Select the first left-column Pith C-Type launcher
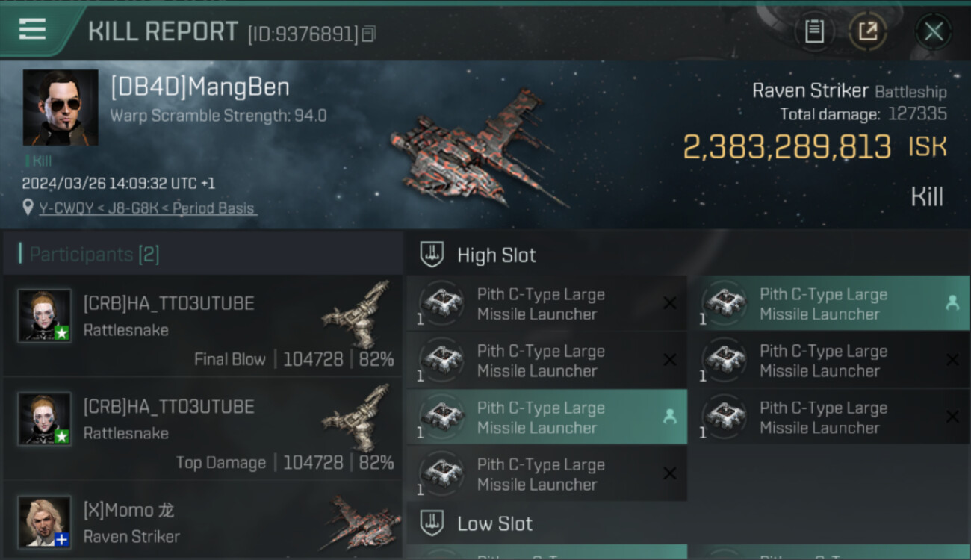Screen dimensions: 971x560 coord(547,304)
